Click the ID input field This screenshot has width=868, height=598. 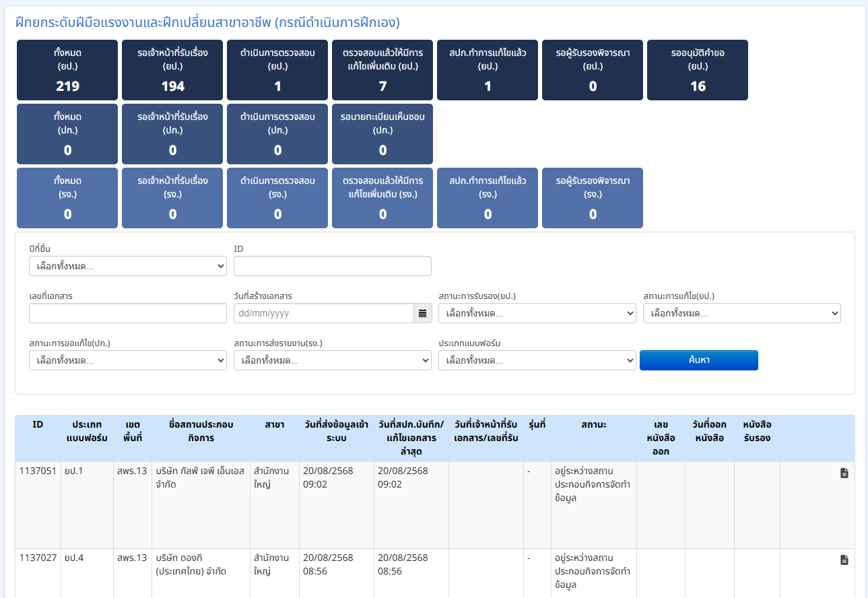[x=332, y=266]
